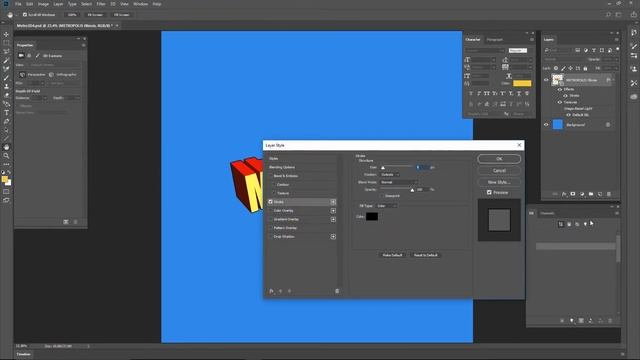The image size is (640, 360).
Task: Delete layer with Layers panel trash icon
Action: (609, 194)
